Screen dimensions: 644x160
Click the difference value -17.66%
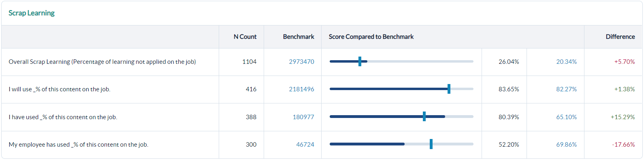(623, 145)
